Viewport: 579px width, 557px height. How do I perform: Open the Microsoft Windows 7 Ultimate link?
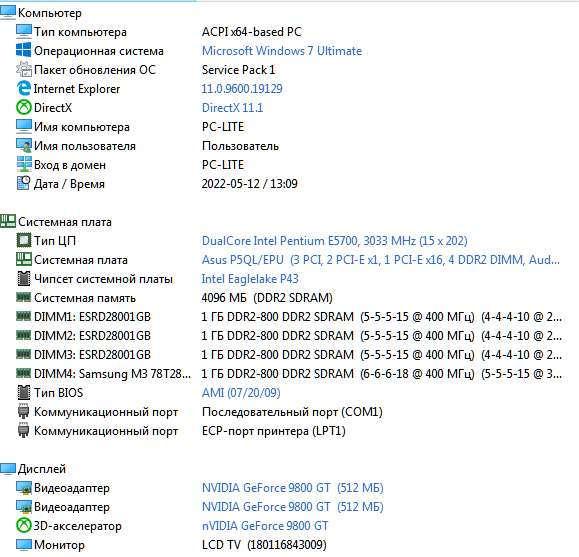pos(282,51)
